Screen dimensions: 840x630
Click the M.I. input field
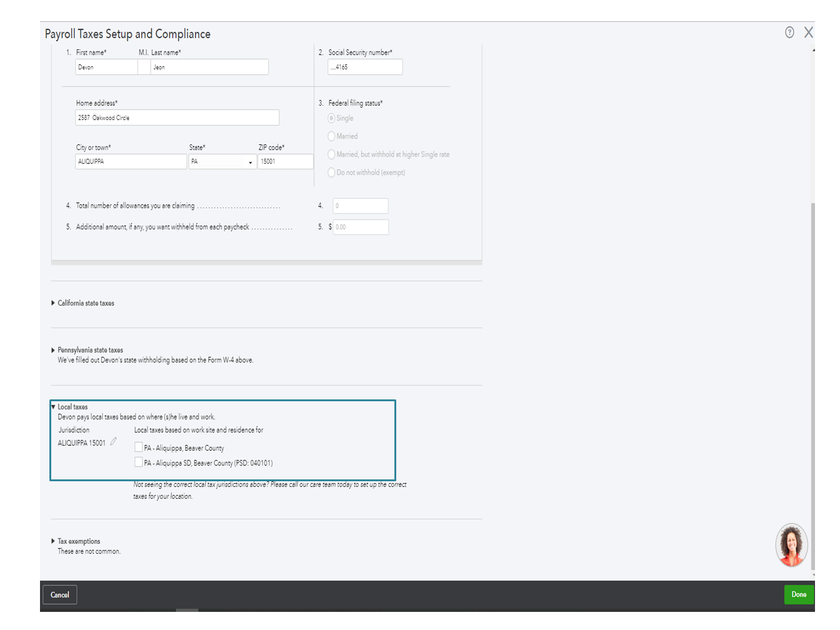coord(144,67)
